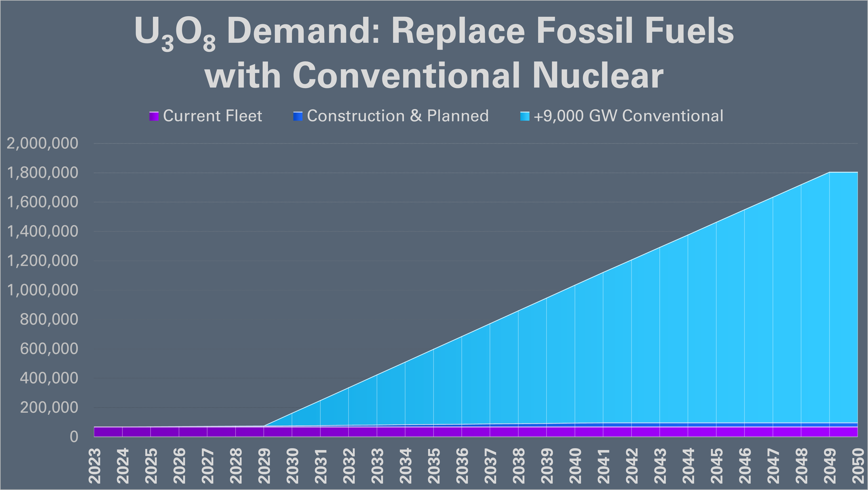
Task: Click the 0 label on y-axis
Action: pyautogui.click(x=74, y=437)
